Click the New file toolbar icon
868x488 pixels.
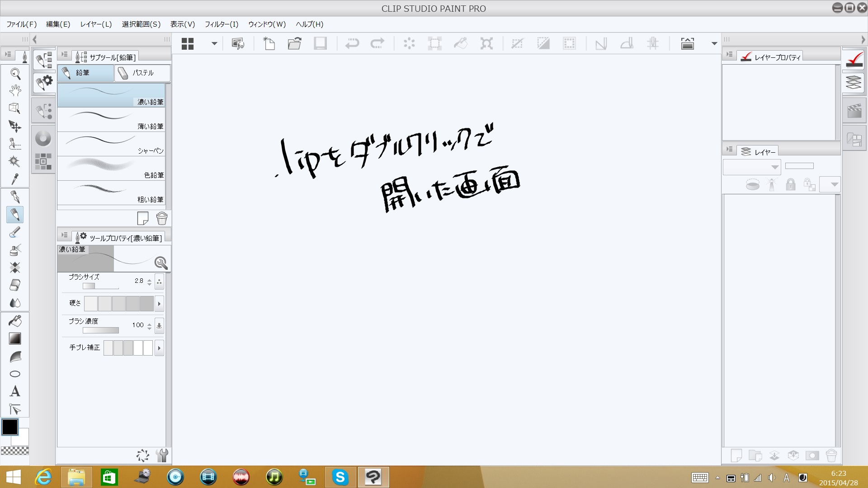click(269, 43)
